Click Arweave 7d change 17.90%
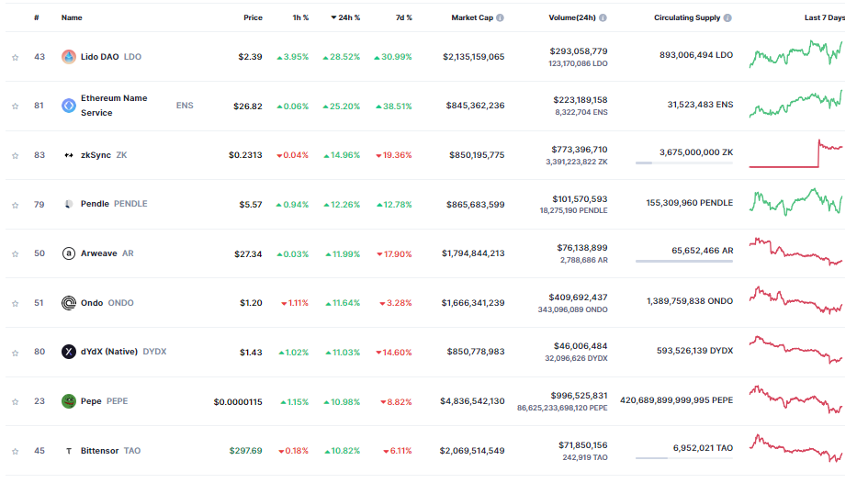The image size is (868, 483). pyautogui.click(x=394, y=254)
